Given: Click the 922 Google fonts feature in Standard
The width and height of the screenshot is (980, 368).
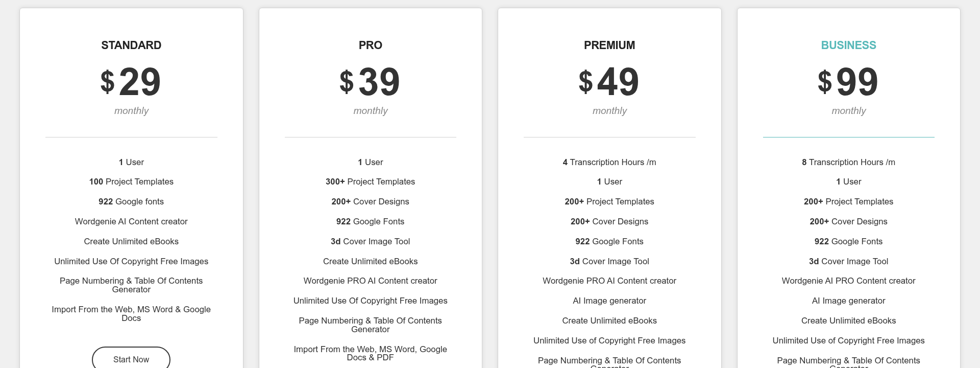Looking at the screenshot, I should [x=131, y=201].
